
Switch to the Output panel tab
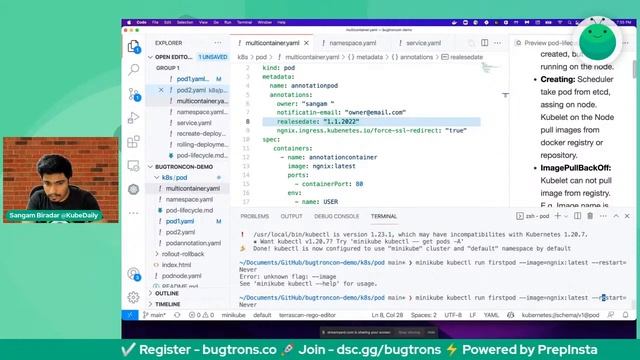click(291, 216)
